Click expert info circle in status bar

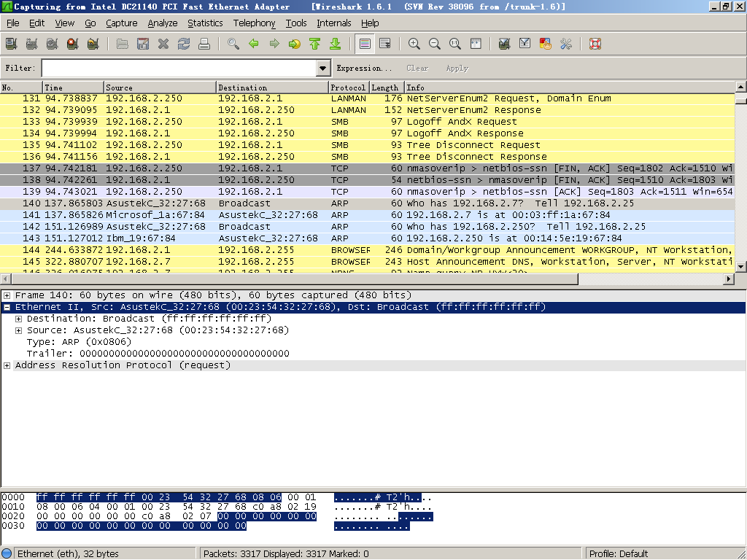(7, 553)
